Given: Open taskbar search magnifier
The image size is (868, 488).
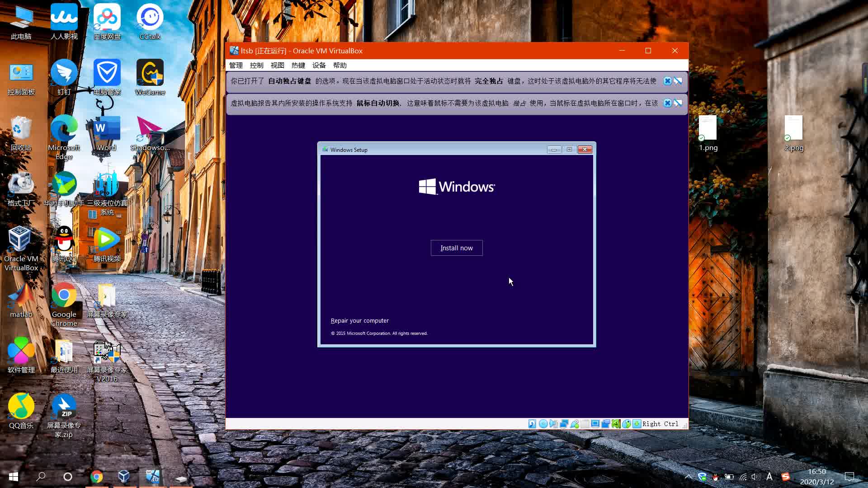Looking at the screenshot, I should [41, 476].
